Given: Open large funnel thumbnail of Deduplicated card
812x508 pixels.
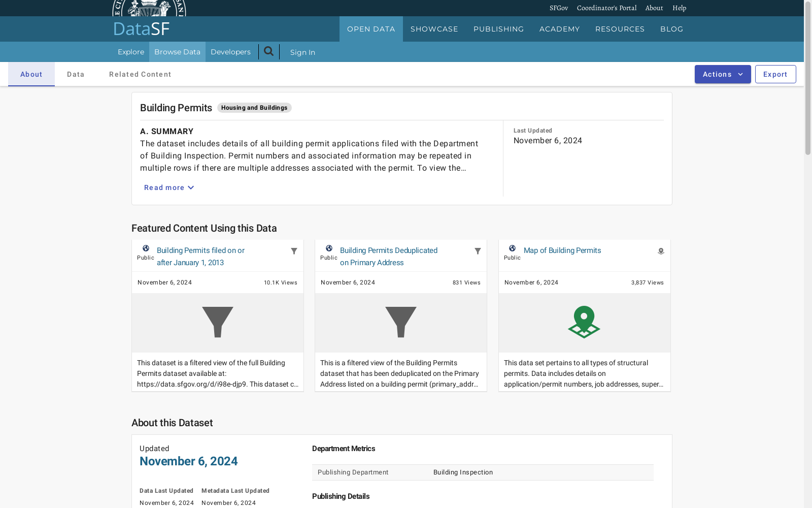Looking at the screenshot, I should (x=401, y=323).
